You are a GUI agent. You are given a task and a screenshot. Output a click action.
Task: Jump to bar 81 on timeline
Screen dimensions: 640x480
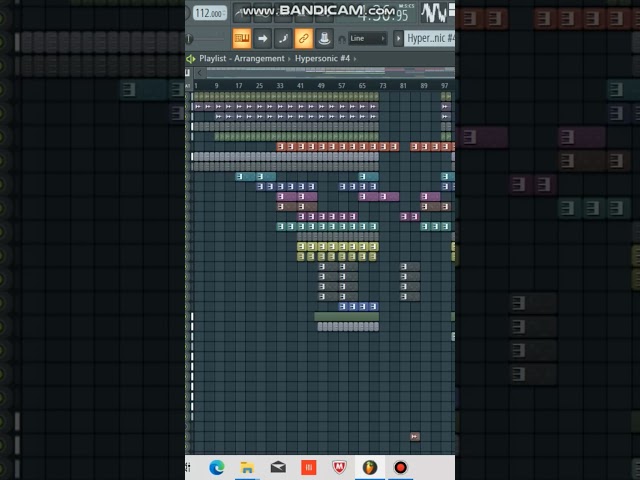click(403, 86)
